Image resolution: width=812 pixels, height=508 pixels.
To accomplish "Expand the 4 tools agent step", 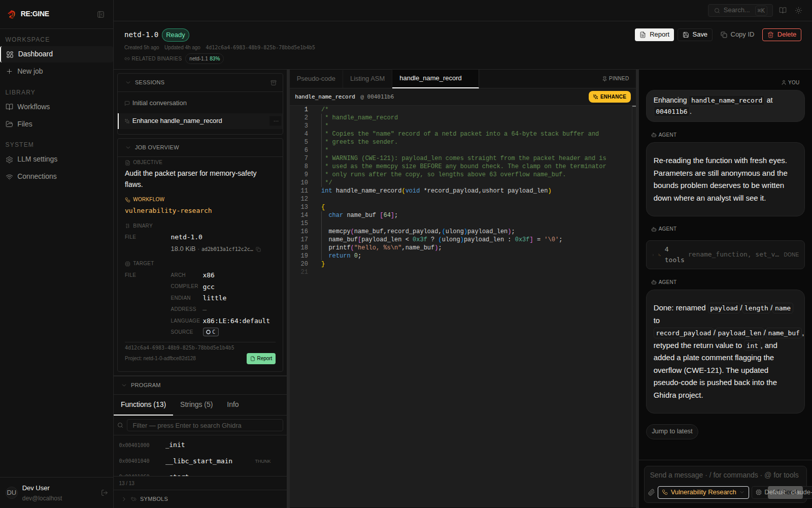I will (x=725, y=255).
